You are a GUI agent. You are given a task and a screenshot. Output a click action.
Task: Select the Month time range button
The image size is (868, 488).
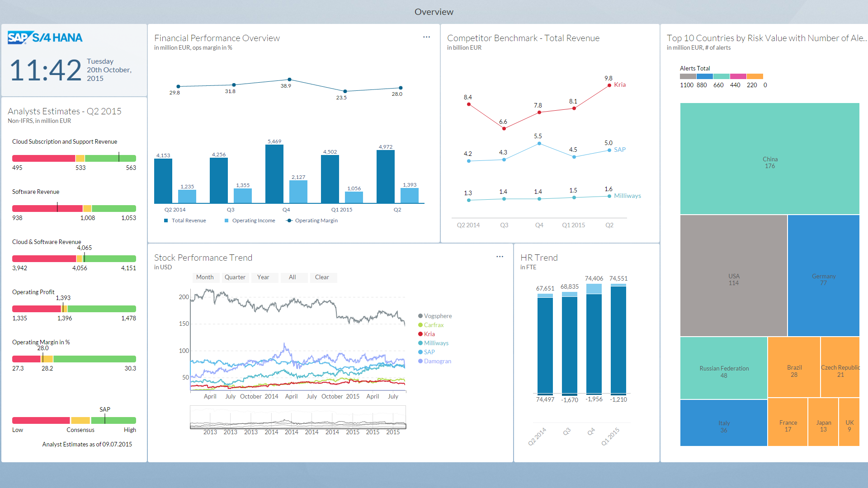(x=205, y=277)
